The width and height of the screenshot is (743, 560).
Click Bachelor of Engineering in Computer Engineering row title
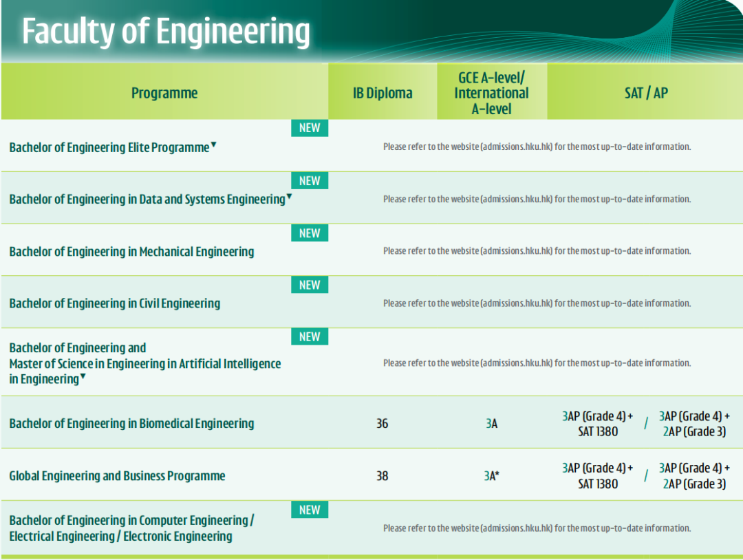131,528
